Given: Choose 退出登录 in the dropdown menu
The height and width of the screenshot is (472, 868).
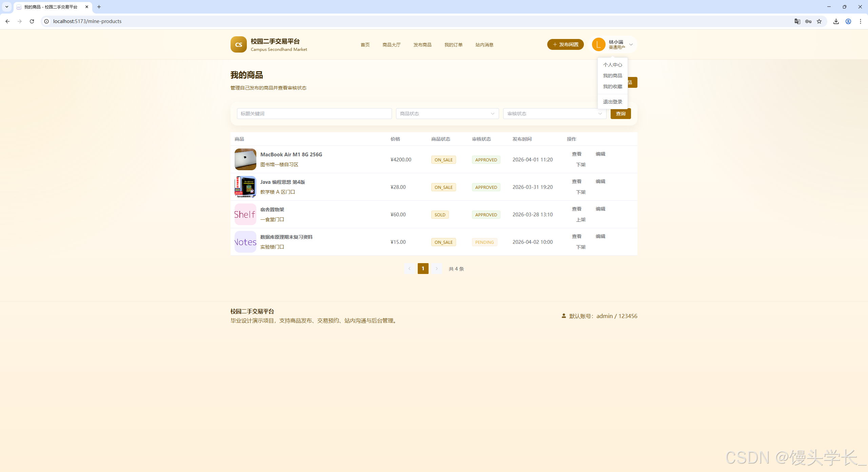Looking at the screenshot, I should pyautogui.click(x=612, y=102).
